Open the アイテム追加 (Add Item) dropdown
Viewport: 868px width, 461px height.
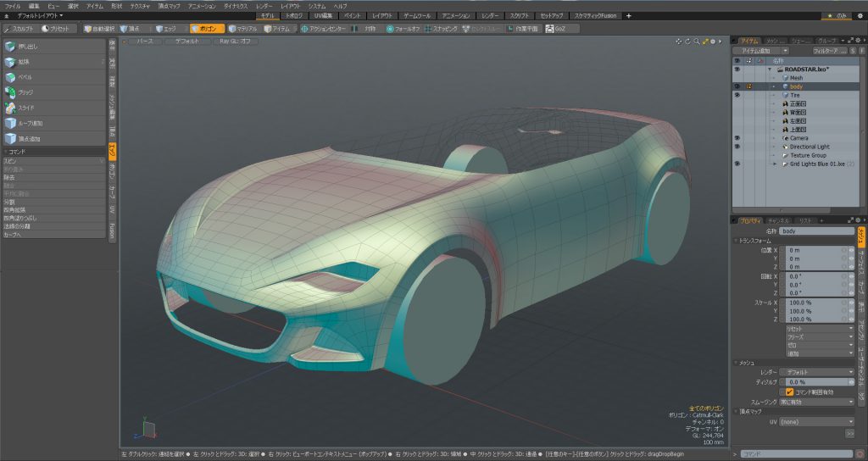(x=761, y=51)
